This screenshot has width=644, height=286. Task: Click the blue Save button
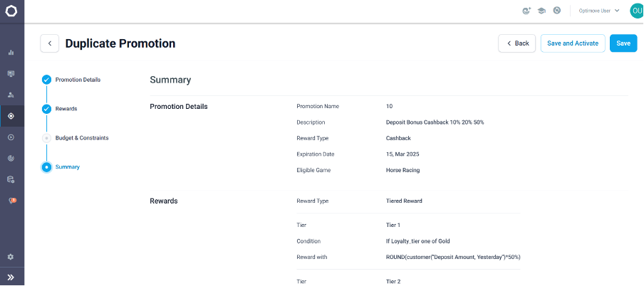tap(623, 43)
